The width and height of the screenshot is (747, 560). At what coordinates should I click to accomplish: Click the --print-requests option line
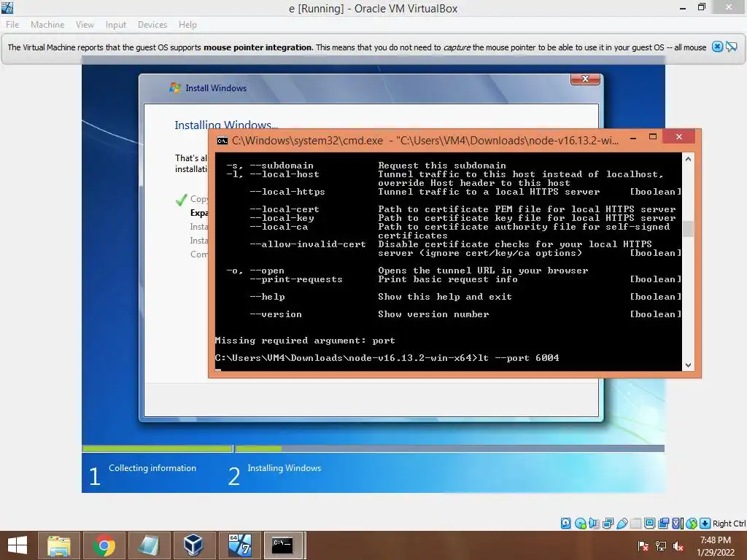pyautogui.click(x=465, y=279)
